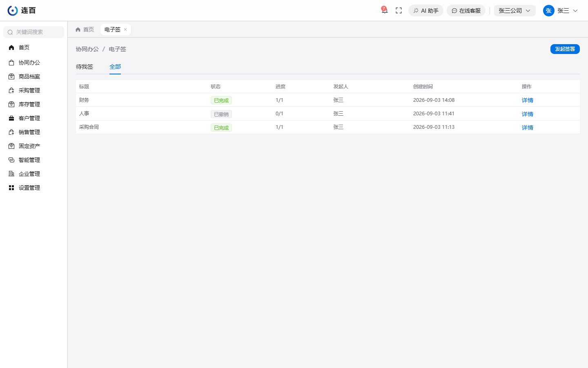Viewport: 588px width, 368px height.
Task: Click the 0/1 progress value
Action: click(279, 114)
